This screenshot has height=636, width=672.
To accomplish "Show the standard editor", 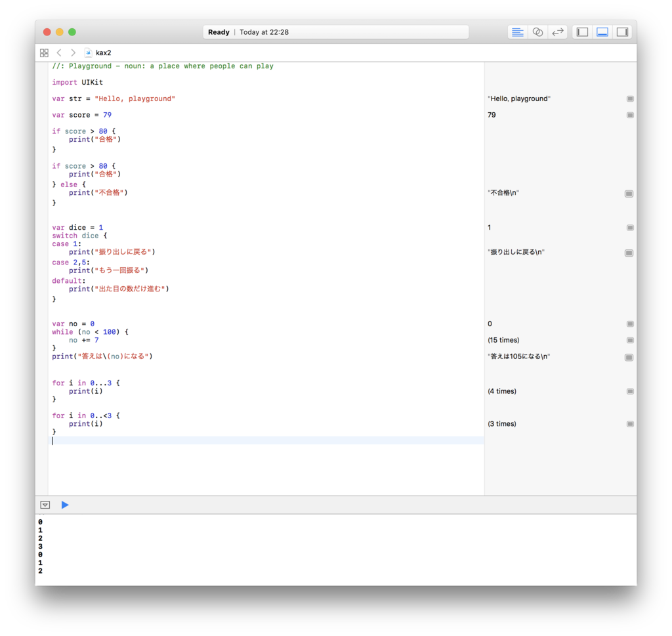I will tap(517, 32).
